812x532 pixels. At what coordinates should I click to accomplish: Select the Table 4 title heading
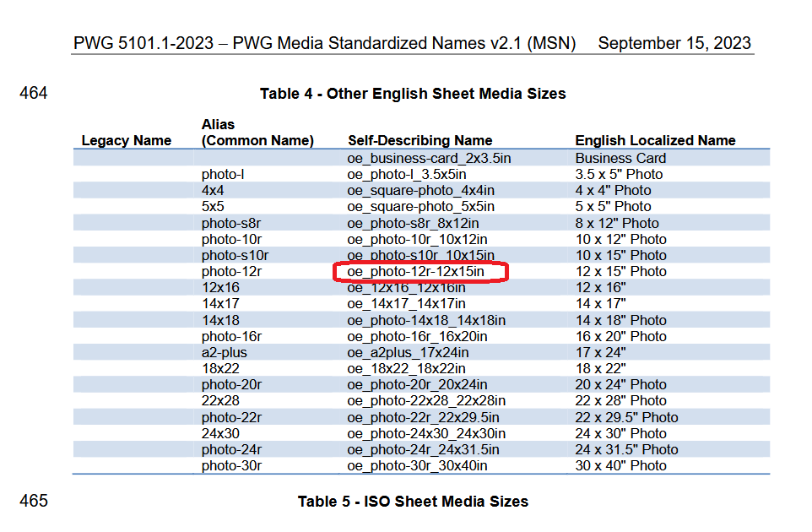413,94
